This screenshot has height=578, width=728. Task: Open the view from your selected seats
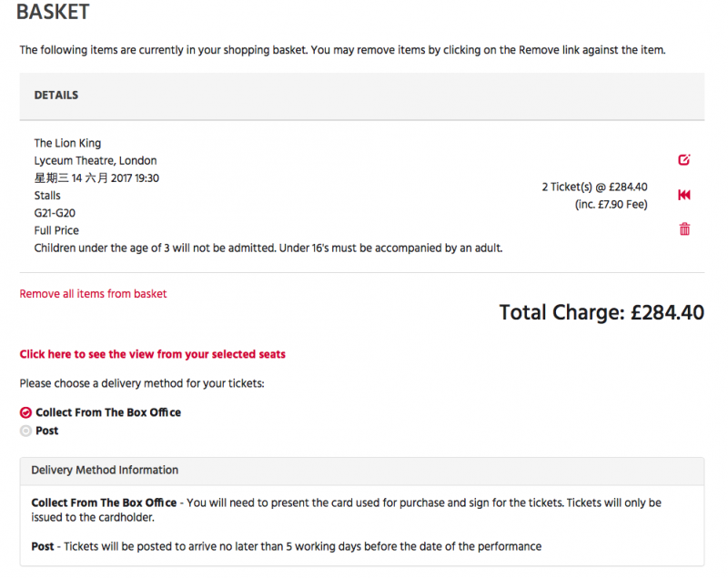pyautogui.click(x=152, y=354)
